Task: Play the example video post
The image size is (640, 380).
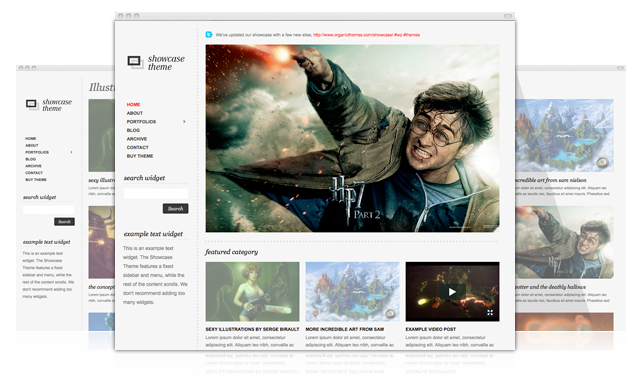Action: 452,292
